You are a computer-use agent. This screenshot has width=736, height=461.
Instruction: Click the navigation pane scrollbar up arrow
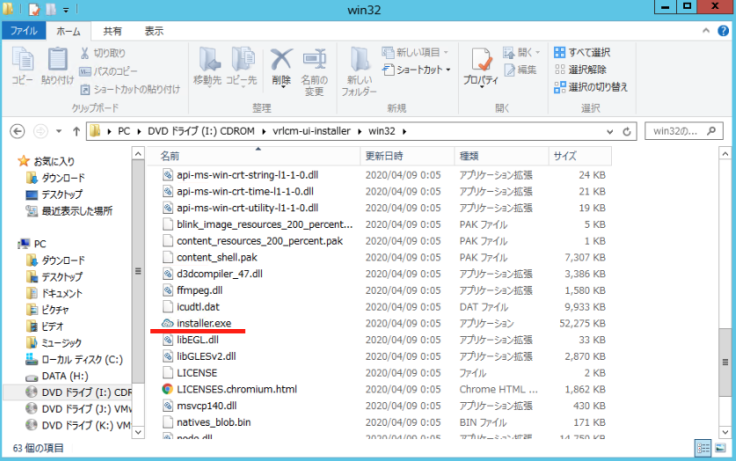click(138, 154)
